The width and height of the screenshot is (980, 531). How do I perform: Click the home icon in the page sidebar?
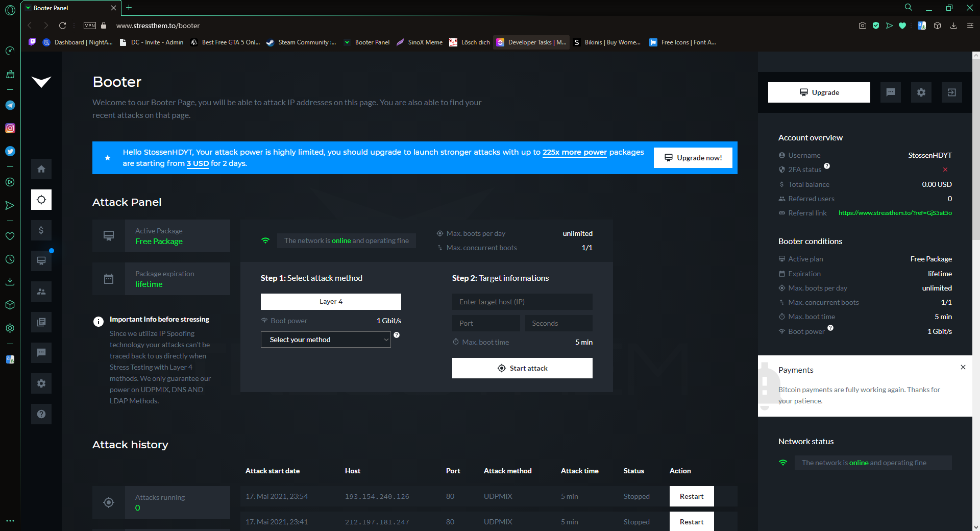point(41,169)
